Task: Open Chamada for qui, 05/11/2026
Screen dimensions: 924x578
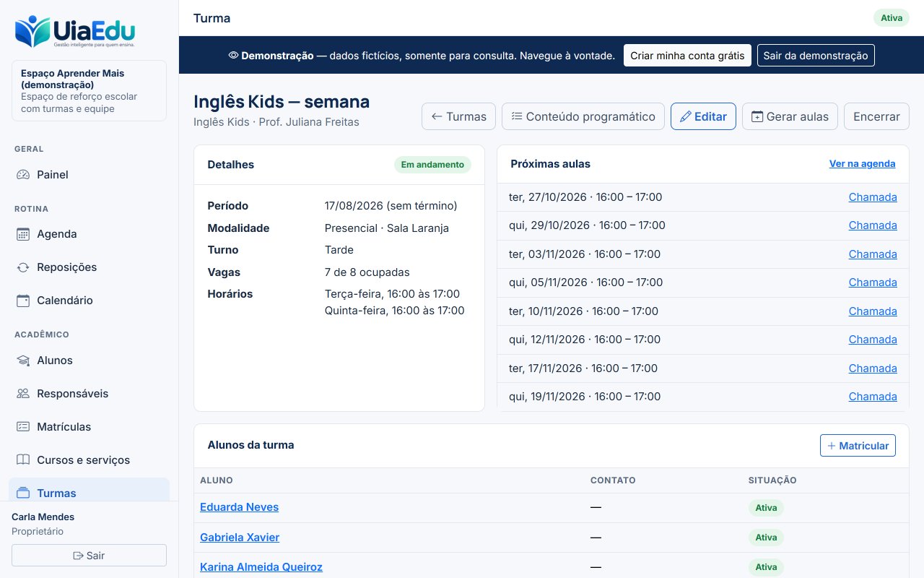Action: tap(873, 282)
